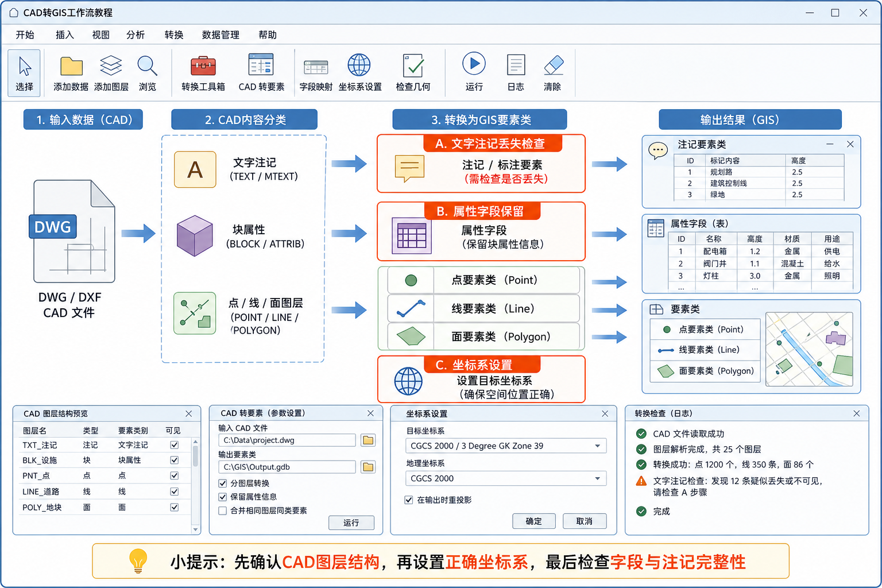Click the 要素类 panel header icon

pos(656,310)
